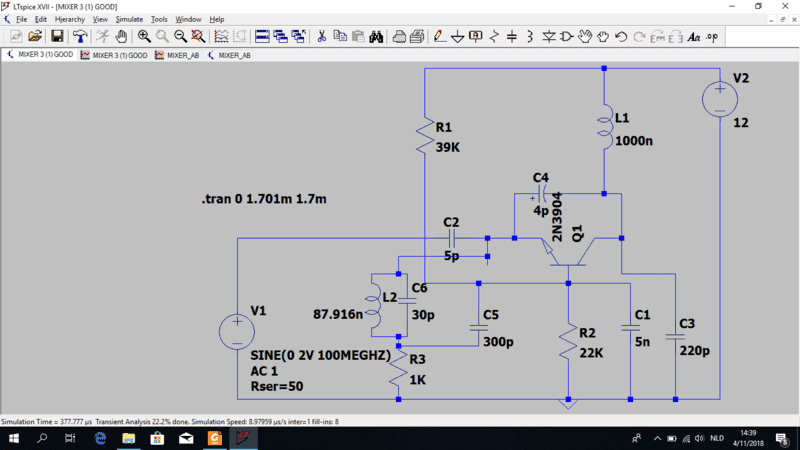The height and width of the screenshot is (450, 800).
Task: Zoom in with the magnifier plus icon
Action: (144, 36)
